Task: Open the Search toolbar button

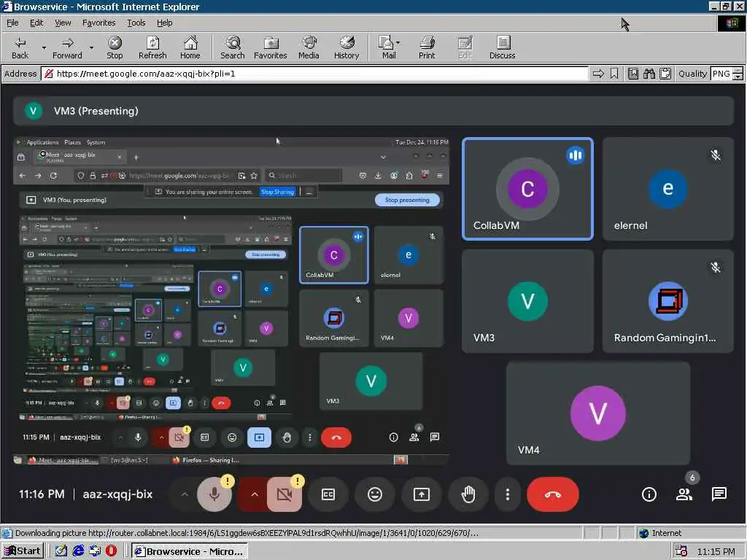Action: (x=233, y=47)
